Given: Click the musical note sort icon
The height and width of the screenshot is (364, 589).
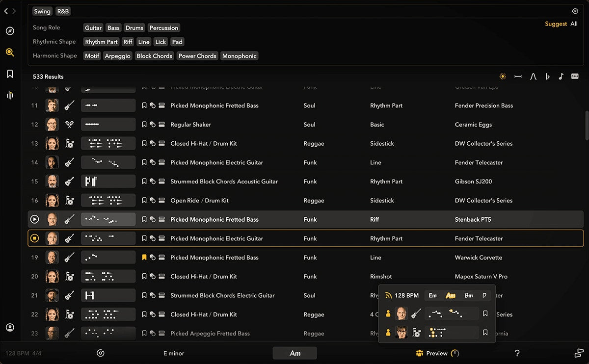Looking at the screenshot, I should point(561,77).
